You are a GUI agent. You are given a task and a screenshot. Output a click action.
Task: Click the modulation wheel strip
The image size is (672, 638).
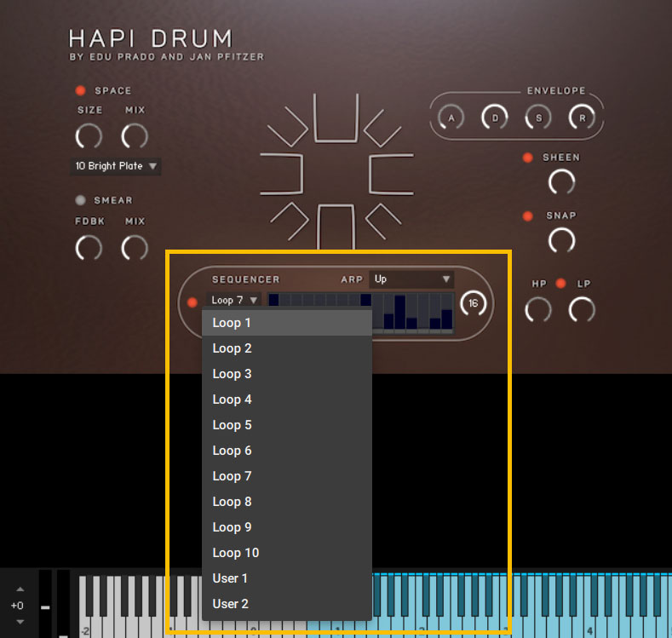pos(63,604)
